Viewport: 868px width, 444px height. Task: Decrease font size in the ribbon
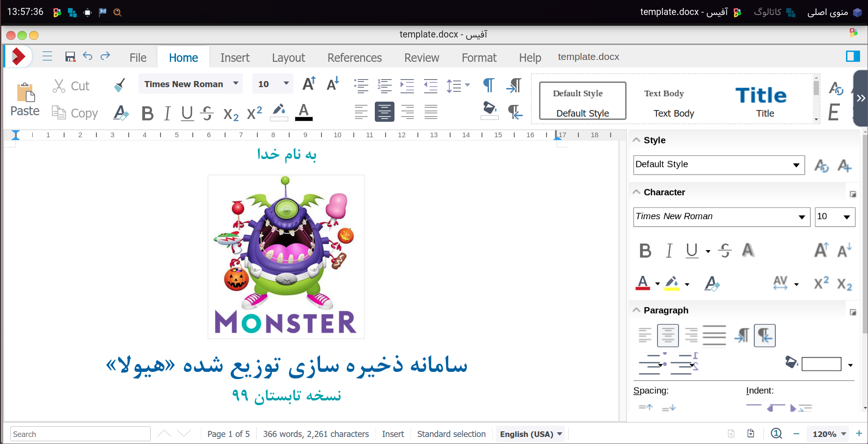(x=333, y=84)
